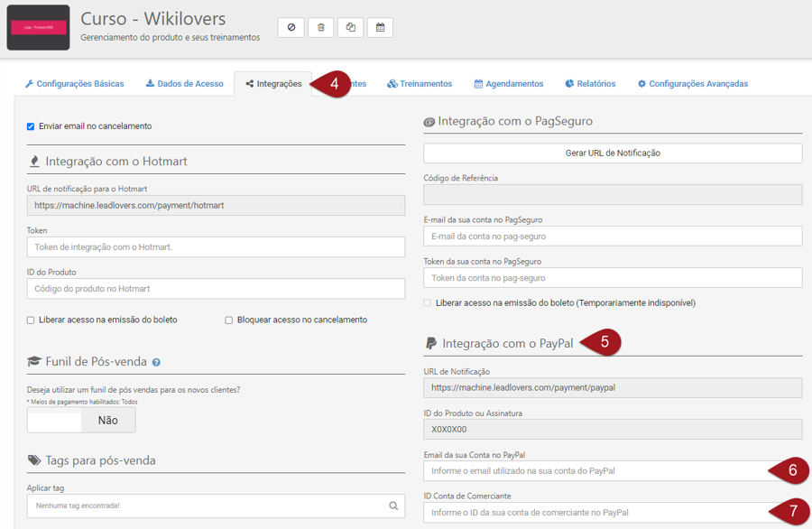This screenshot has width=812, height=529.
Task: Open the Treinamentos tab
Action: coord(420,84)
